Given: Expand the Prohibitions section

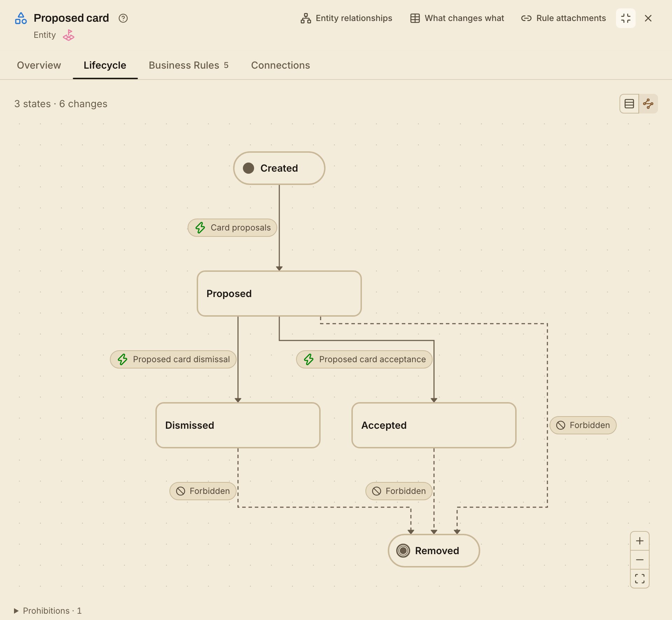Looking at the screenshot, I should click(48, 611).
